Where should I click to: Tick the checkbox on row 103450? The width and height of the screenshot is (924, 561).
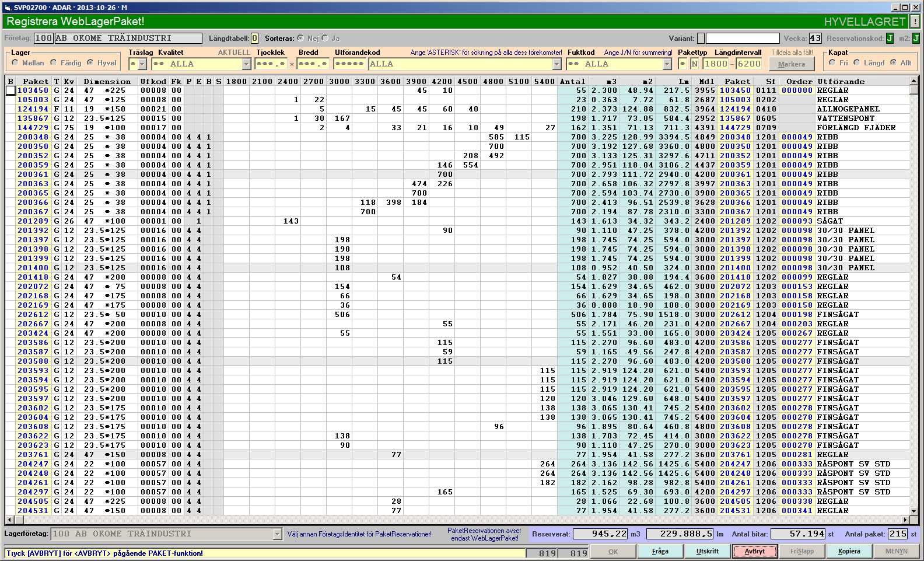(10, 90)
